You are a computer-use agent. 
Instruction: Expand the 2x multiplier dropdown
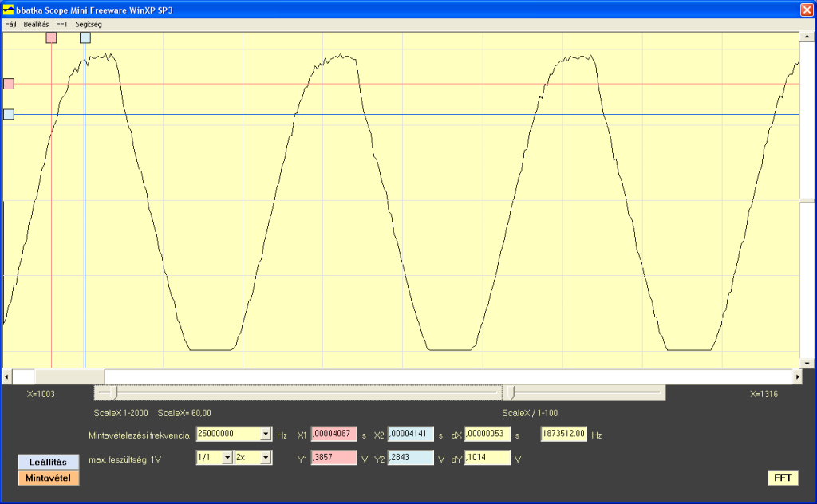click(266, 458)
